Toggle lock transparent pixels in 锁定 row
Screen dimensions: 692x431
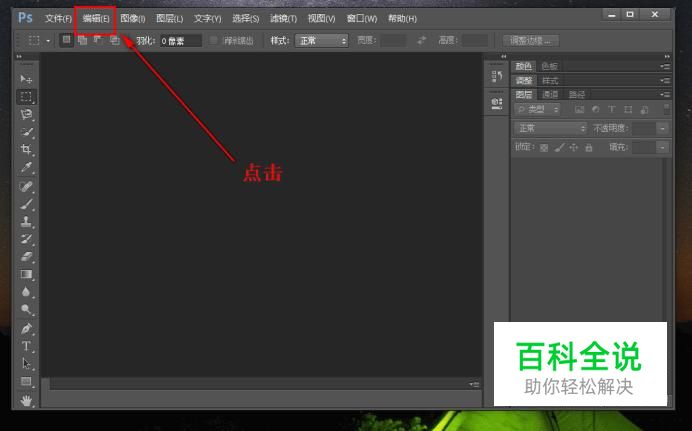pyautogui.click(x=544, y=148)
